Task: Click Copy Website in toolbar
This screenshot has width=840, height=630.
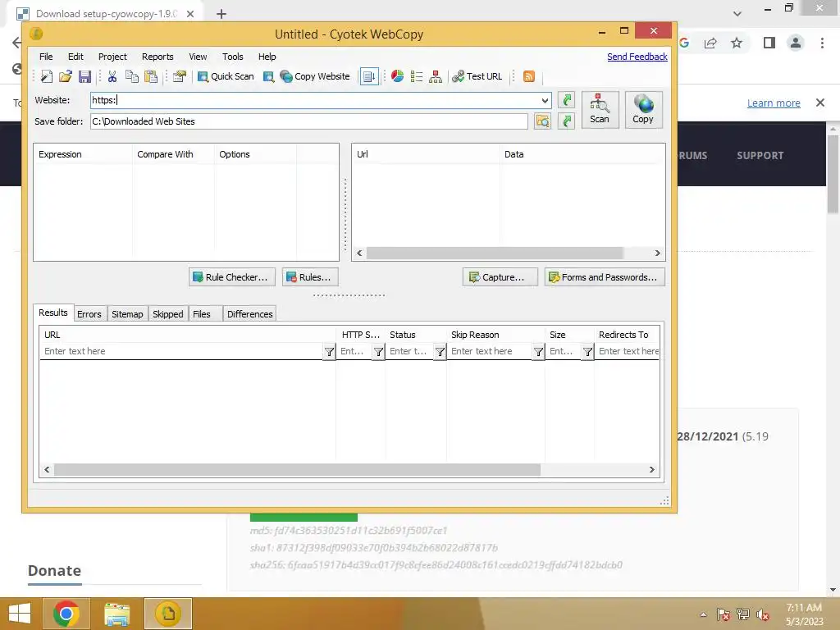Action: coord(315,76)
